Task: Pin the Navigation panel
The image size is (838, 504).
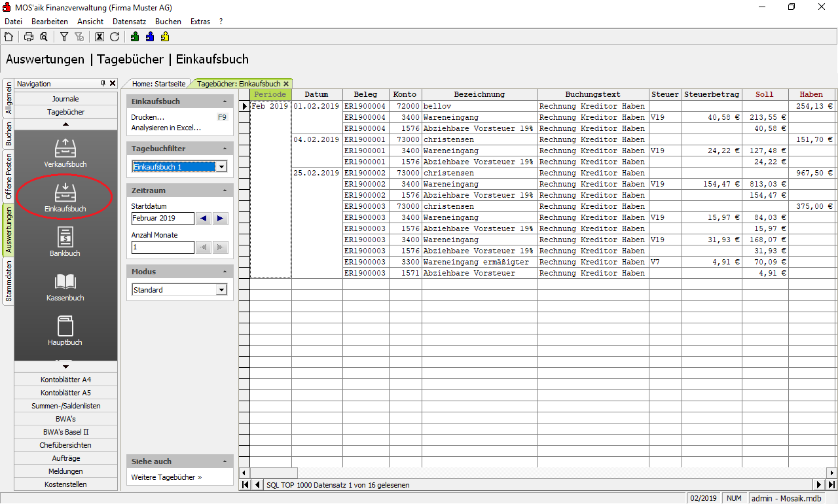Action: (103, 84)
